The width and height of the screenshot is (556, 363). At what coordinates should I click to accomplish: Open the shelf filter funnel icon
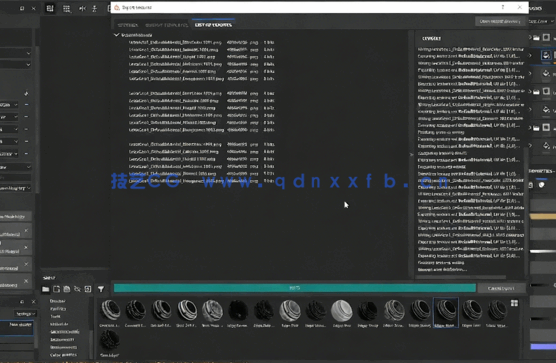(101, 289)
